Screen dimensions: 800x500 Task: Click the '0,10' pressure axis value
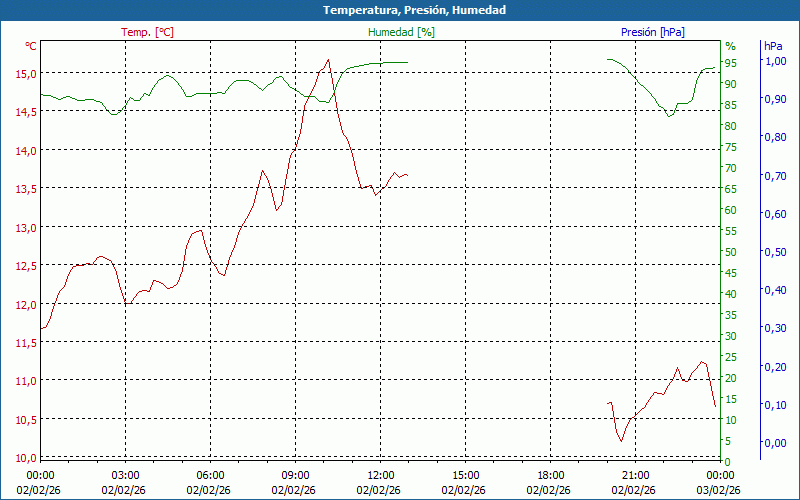point(775,405)
